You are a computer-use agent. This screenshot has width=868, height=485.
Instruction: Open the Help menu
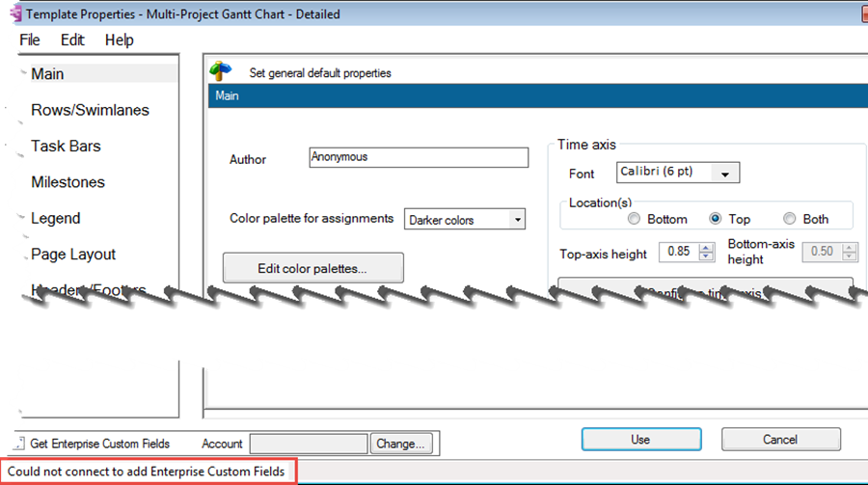point(120,40)
